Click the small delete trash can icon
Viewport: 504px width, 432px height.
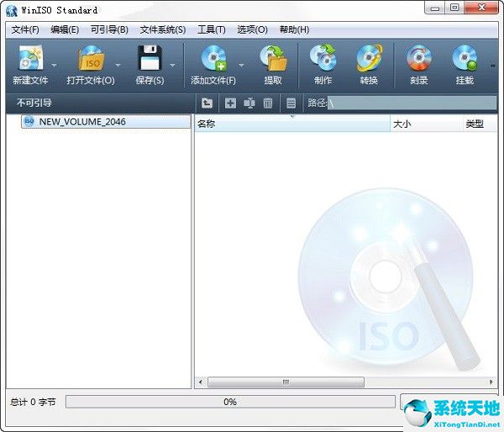(x=268, y=103)
